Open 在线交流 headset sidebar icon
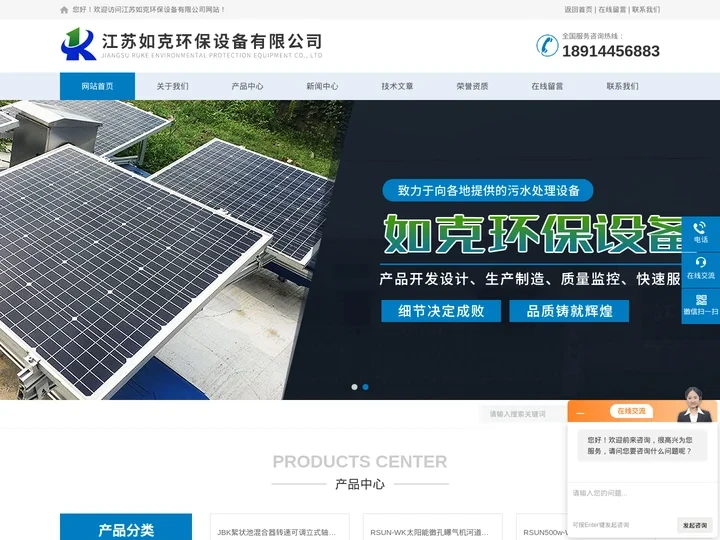720x540 pixels. (x=700, y=270)
